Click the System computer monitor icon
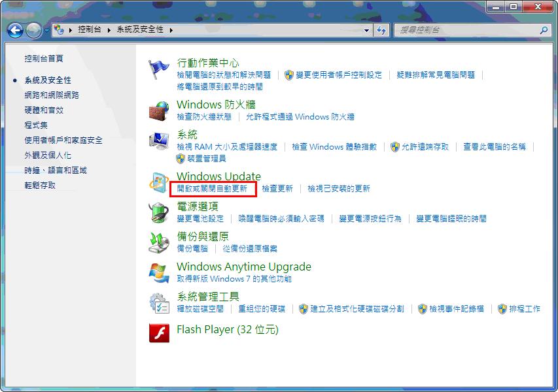The height and width of the screenshot is (392, 558). [x=159, y=140]
